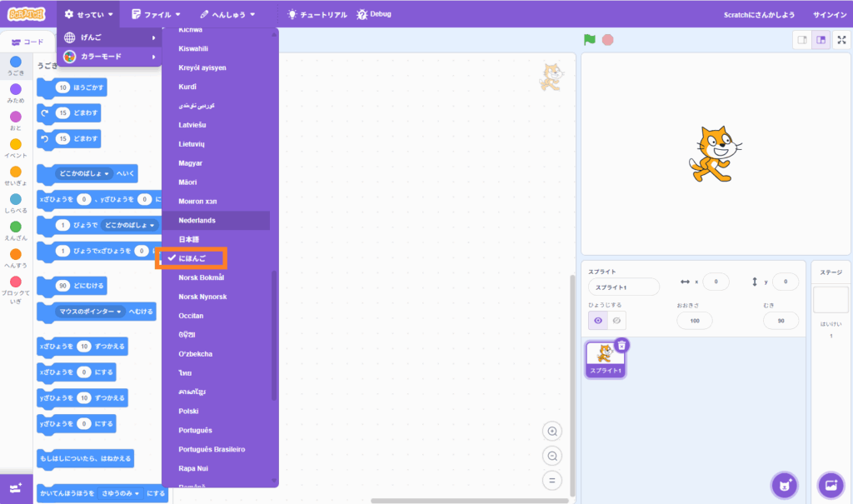The width and height of the screenshot is (853, 504).
Task: Reset workspace zoom to default
Action: (552, 481)
